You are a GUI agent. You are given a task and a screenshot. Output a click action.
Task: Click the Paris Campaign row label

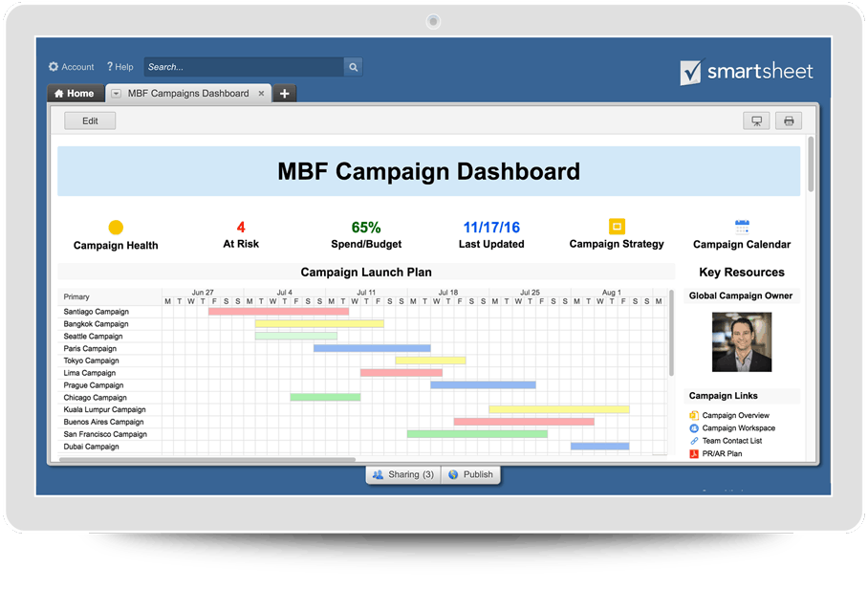tap(90, 348)
